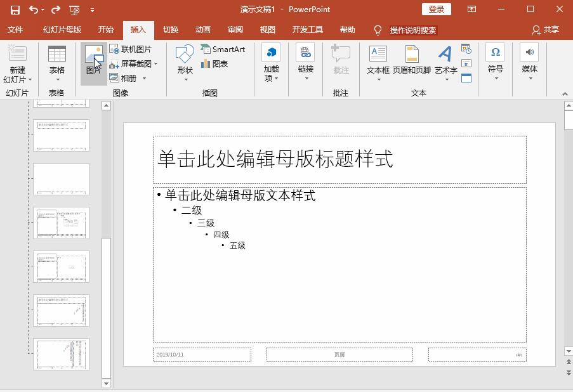Expand the 屏幕截图 screenshot dropdown
The image size is (573, 392).
pyautogui.click(x=155, y=63)
